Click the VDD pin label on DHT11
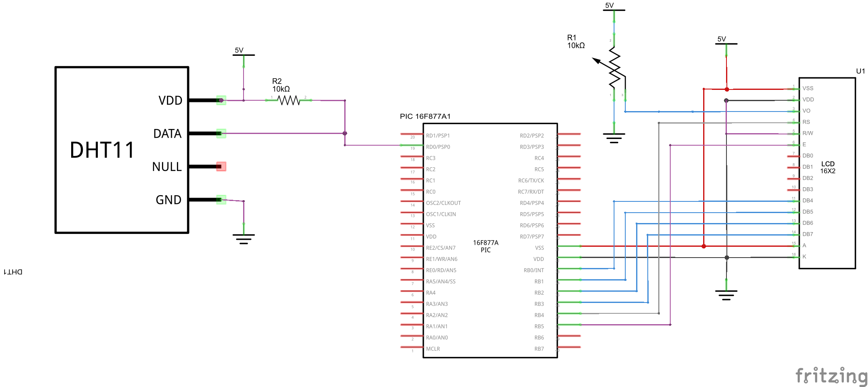The image size is (868, 387). tap(170, 100)
